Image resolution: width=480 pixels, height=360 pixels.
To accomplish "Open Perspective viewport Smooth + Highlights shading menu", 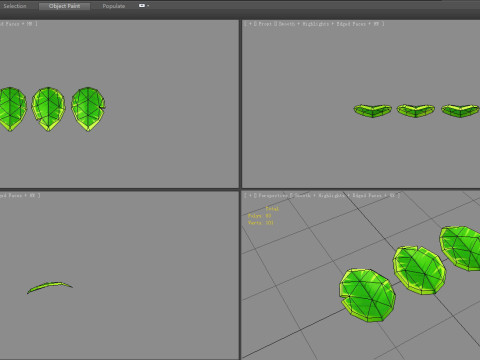I will [319, 195].
